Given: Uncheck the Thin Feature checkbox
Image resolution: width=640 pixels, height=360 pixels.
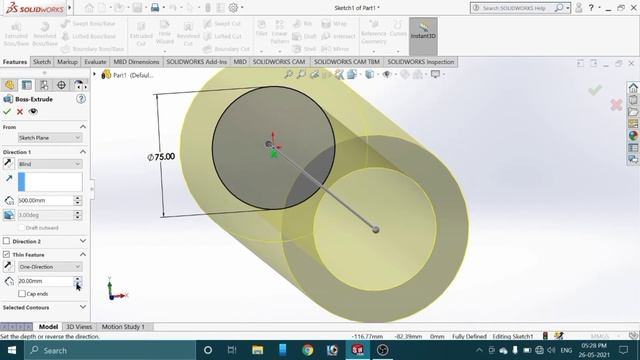Looking at the screenshot, I should [7, 254].
